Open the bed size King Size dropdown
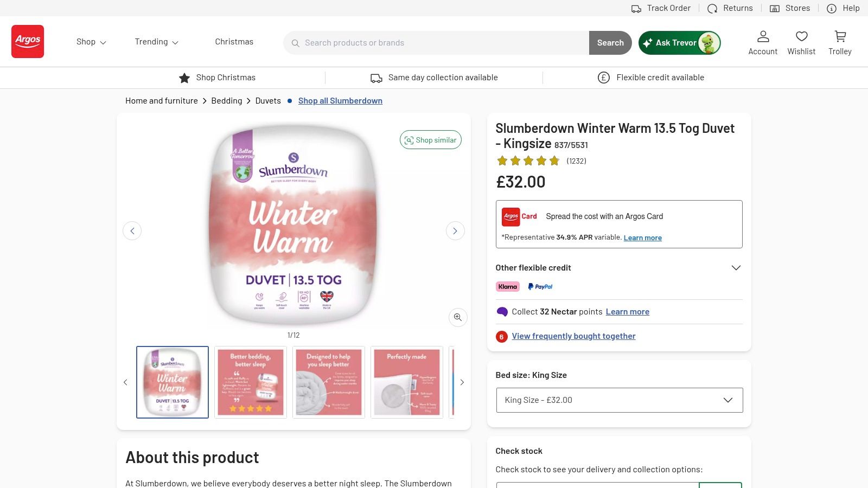868x488 pixels. 619,400
